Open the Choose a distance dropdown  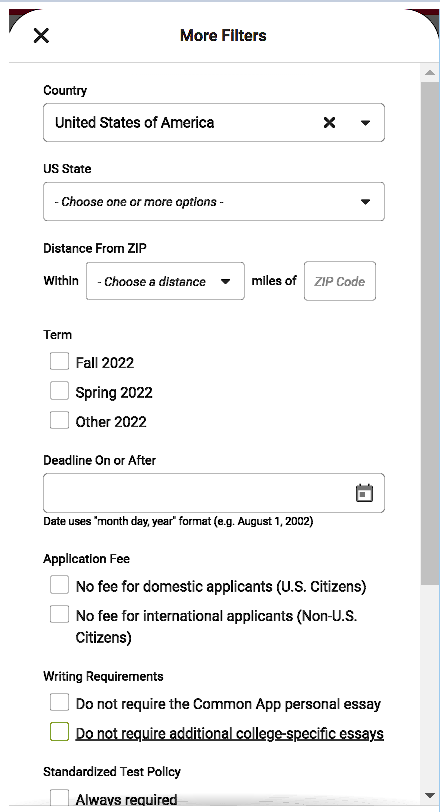(x=165, y=281)
